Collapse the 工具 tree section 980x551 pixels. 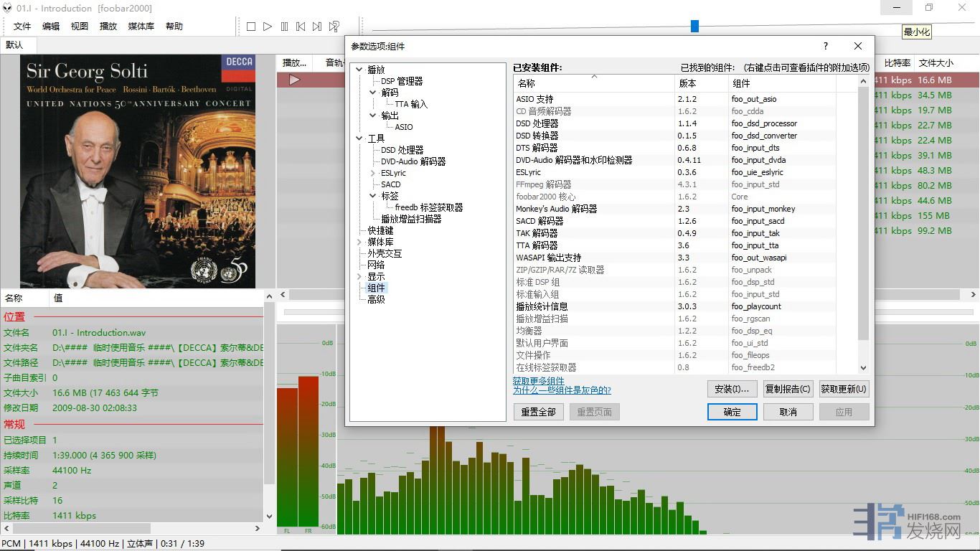359,138
